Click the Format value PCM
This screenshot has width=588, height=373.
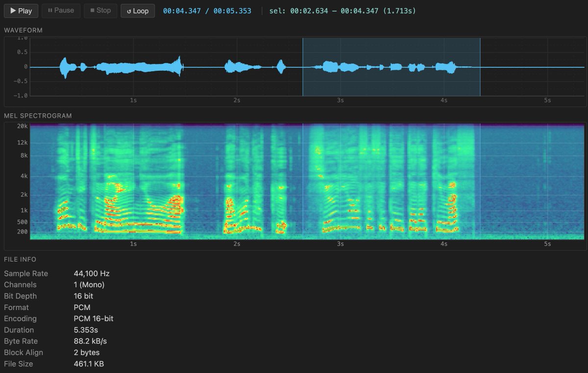tap(82, 307)
